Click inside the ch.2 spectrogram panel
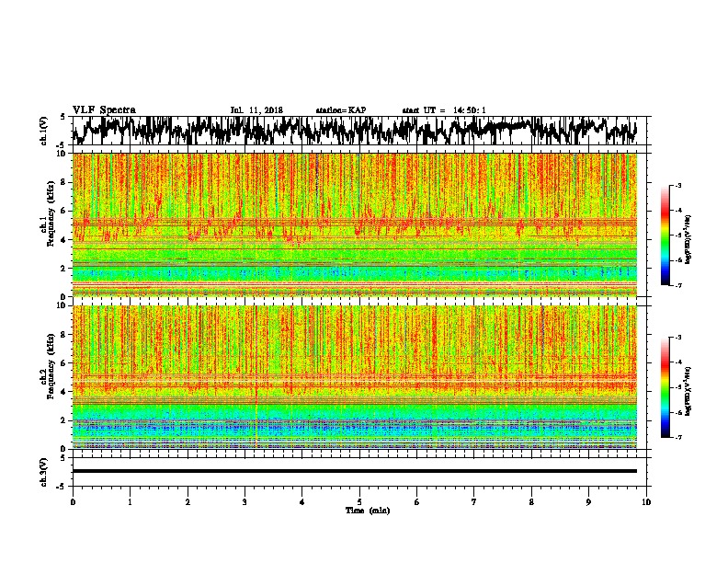Viewport: 728px width, 563px height. coord(354,377)
